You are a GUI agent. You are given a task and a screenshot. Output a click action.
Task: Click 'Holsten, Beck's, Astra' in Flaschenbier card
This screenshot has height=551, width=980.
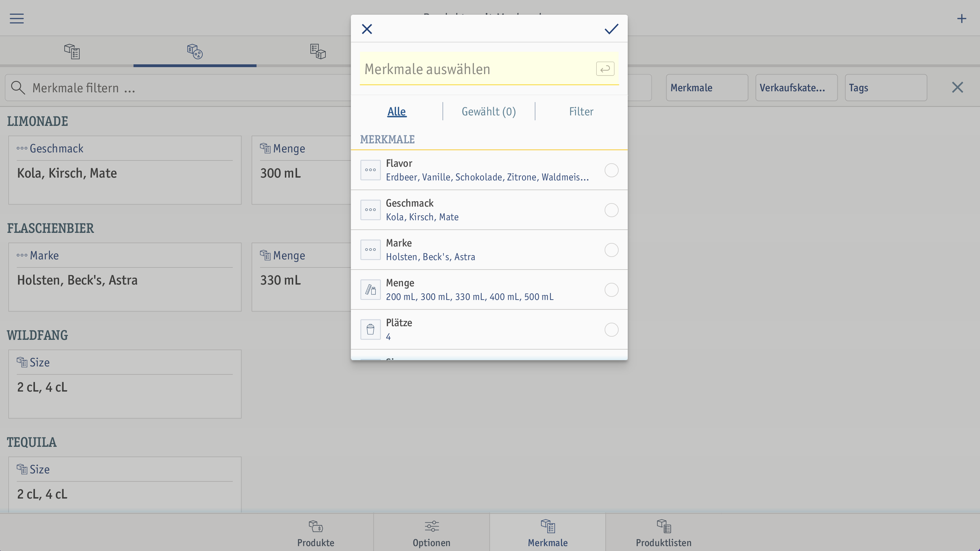(77, 280)
